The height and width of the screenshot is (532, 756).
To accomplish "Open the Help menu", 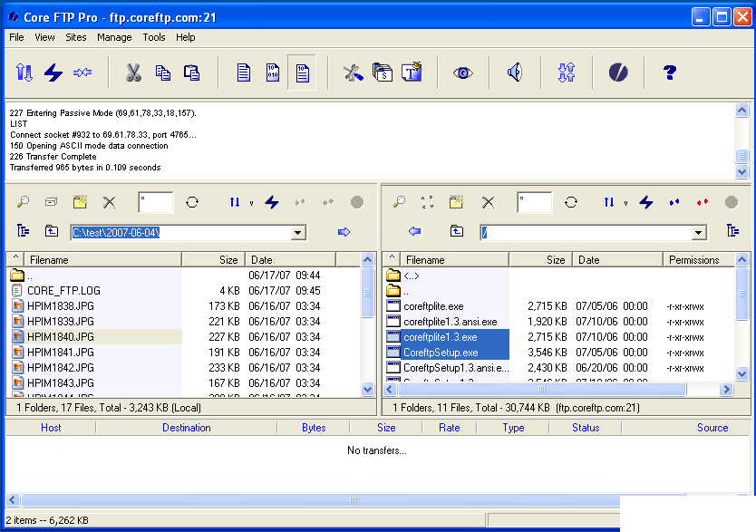I will 185,37.
